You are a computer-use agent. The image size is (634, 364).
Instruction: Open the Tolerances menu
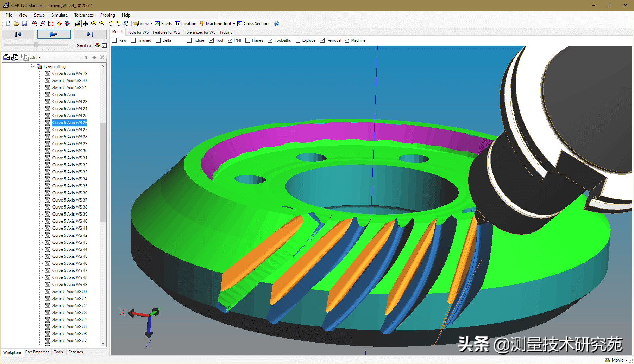point(84,15)
